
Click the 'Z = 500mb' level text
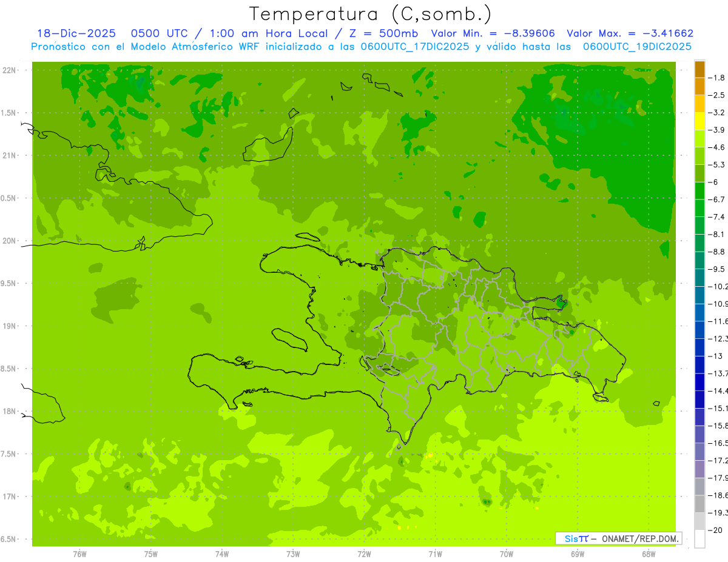(381, 34)
